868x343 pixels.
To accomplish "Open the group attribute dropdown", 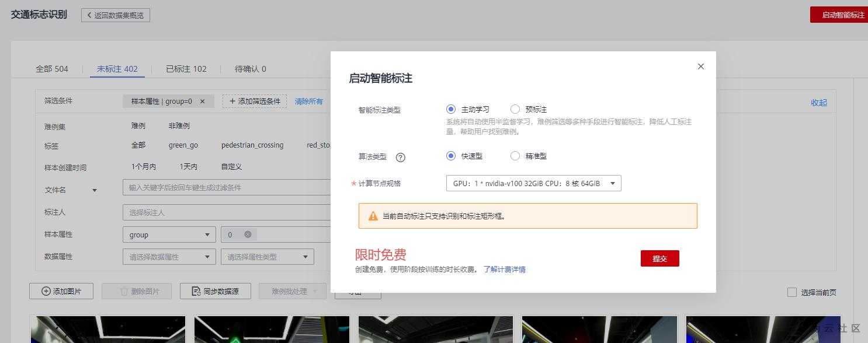I will (x=169, y=234).
